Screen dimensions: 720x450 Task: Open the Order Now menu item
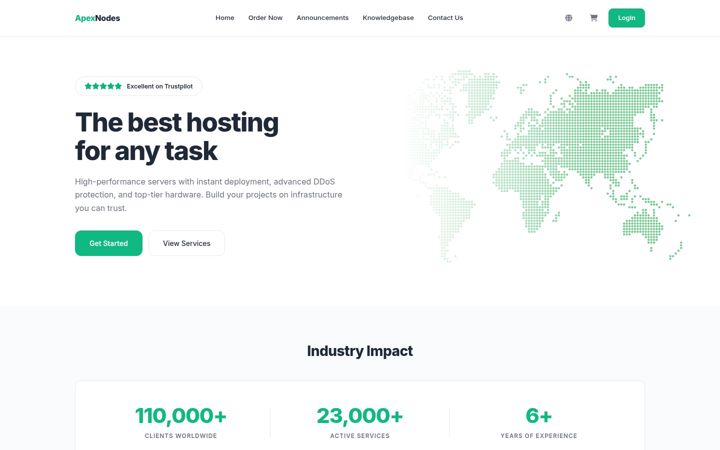click(x=265, y=17)
